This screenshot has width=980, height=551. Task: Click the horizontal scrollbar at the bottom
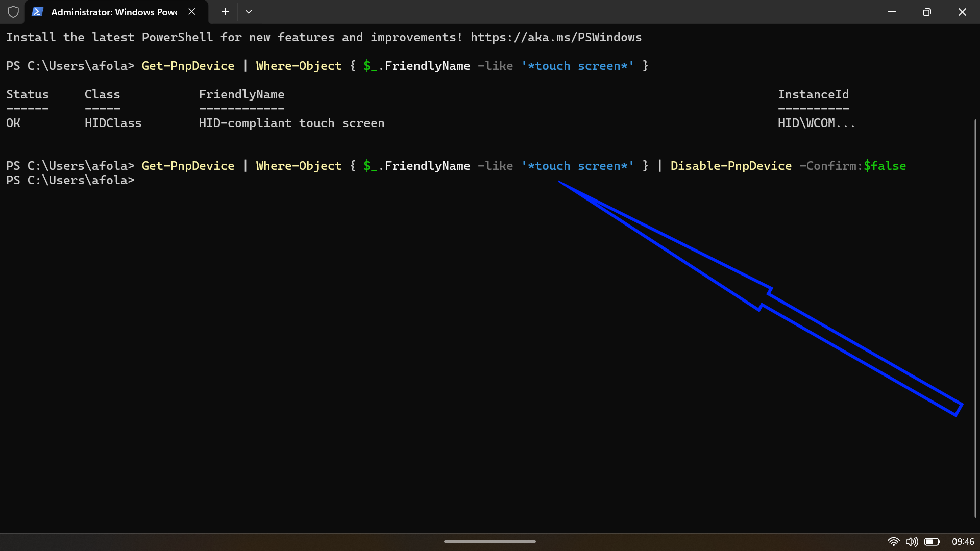point(489,541)
